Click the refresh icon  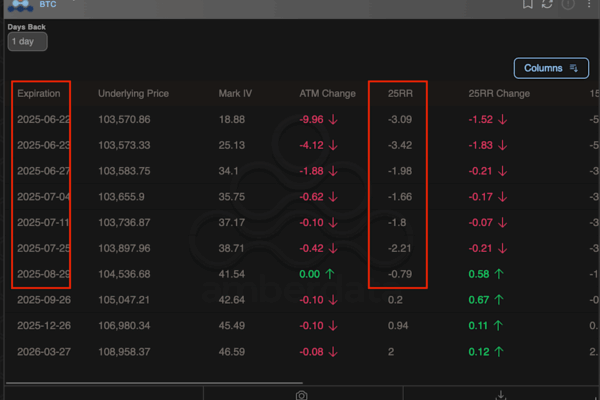[548, 4]
